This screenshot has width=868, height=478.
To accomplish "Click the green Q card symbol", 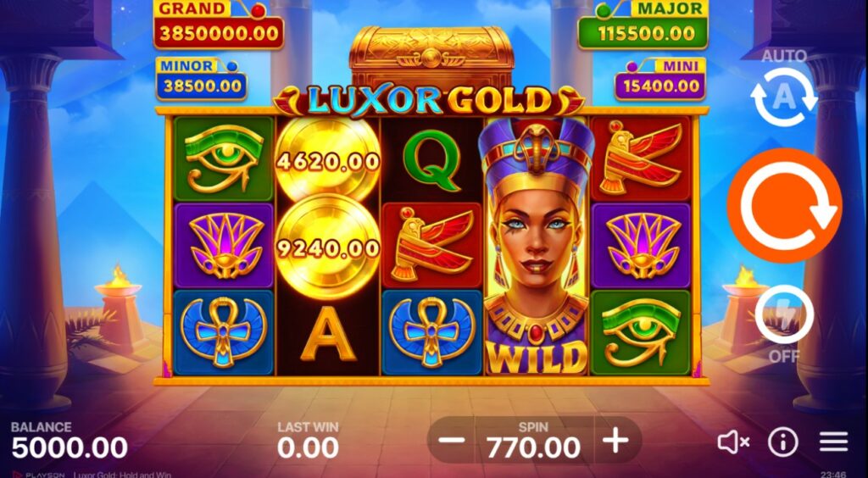I will click(x=431, y=160).
